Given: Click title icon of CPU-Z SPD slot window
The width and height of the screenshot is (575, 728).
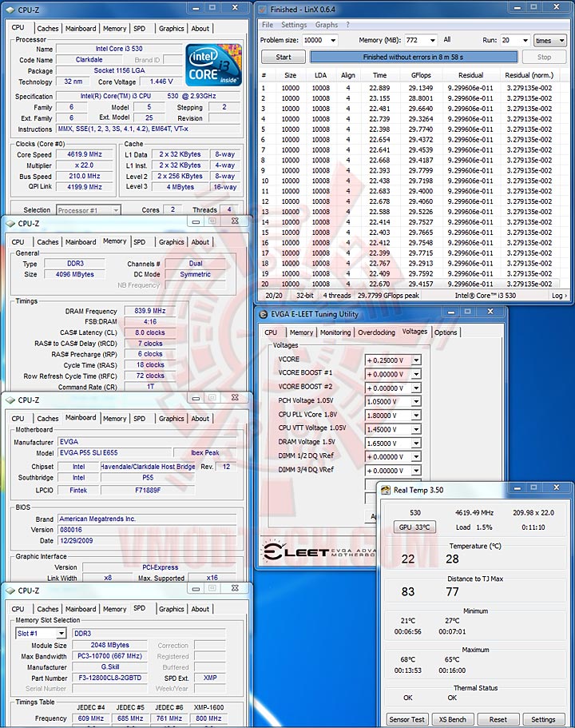Looking at the screenshot, I should [10, 591].
